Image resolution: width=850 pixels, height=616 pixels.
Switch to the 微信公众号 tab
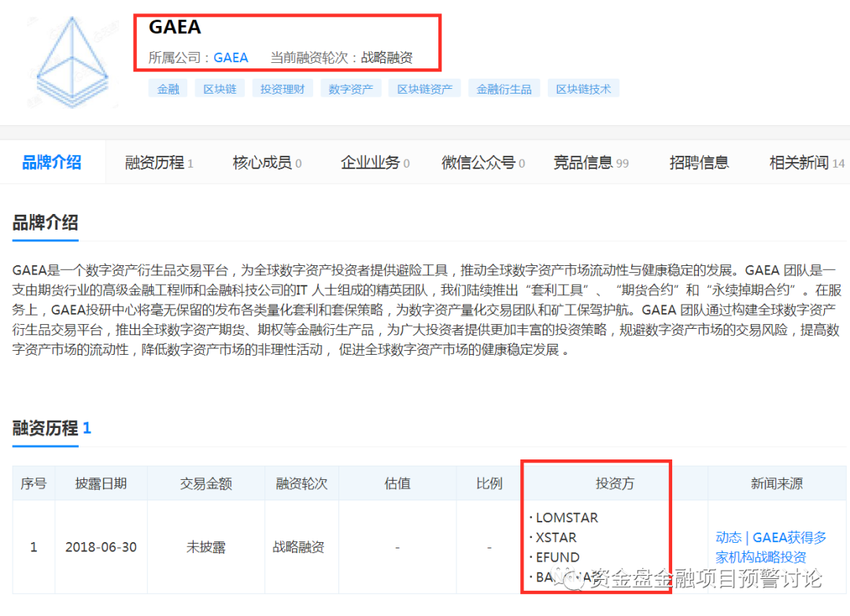[483, 162]
